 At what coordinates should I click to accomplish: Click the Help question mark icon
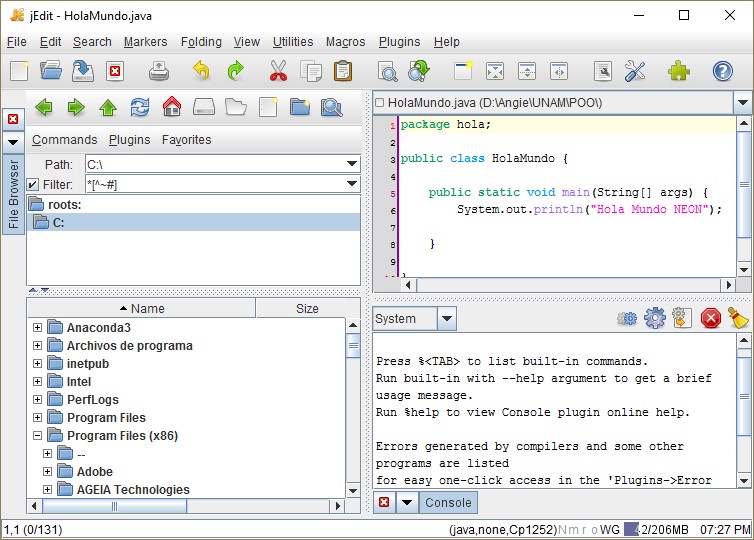722,71
